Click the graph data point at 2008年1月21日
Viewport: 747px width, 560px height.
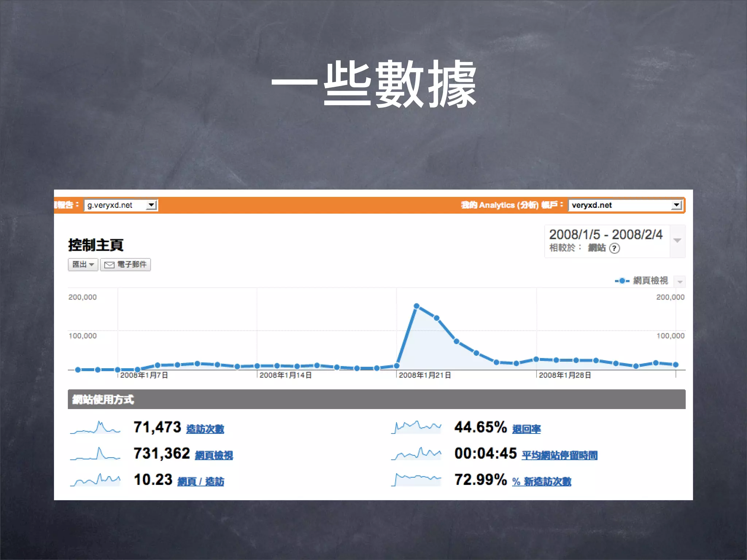point(397,366)
